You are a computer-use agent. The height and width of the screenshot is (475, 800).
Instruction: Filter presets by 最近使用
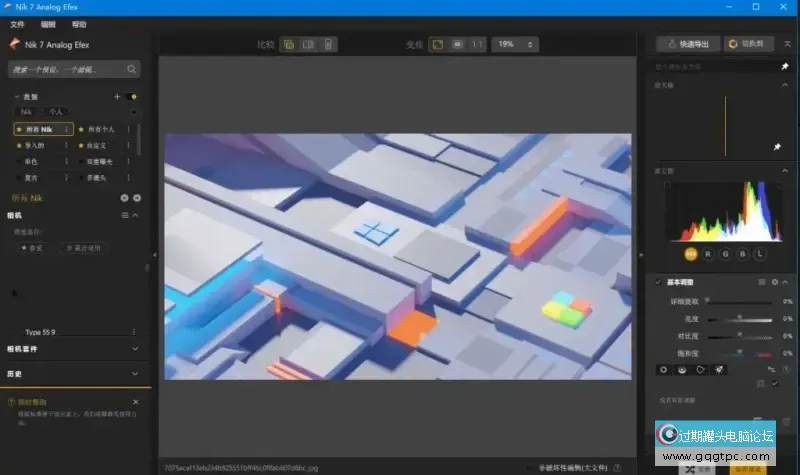click(x=84, y=248)
